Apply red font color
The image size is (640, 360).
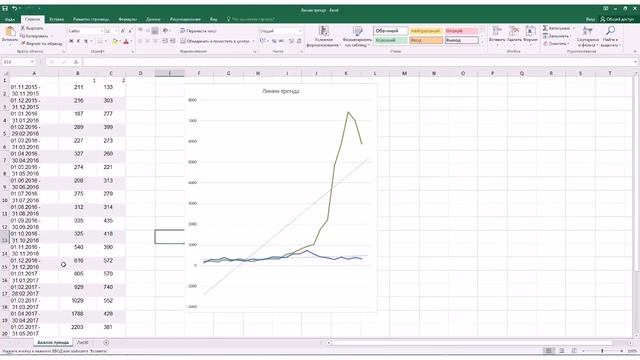[x=126, y=41]
